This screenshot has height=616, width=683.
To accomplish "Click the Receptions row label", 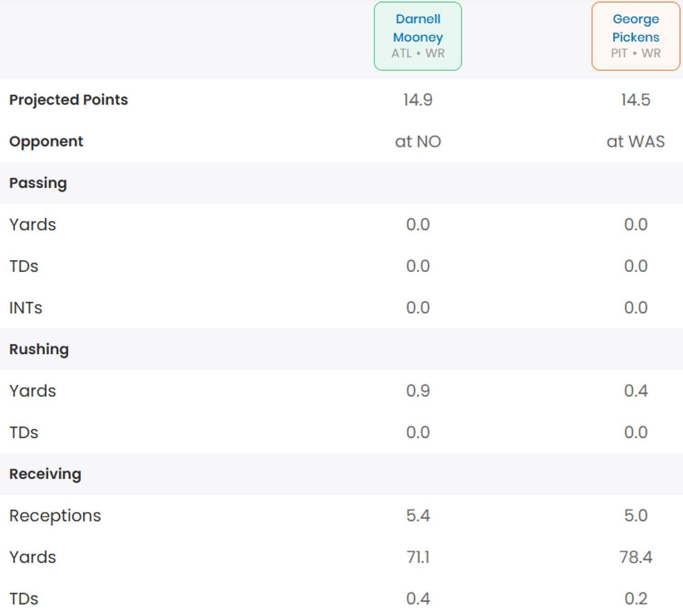I will tap(55, 515).
